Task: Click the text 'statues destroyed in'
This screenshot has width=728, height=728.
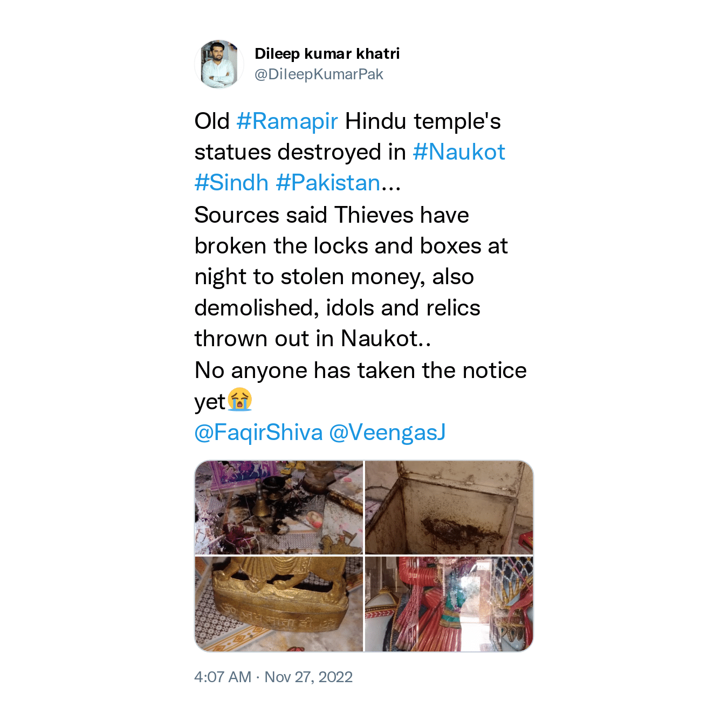Action: pos(300,152)
